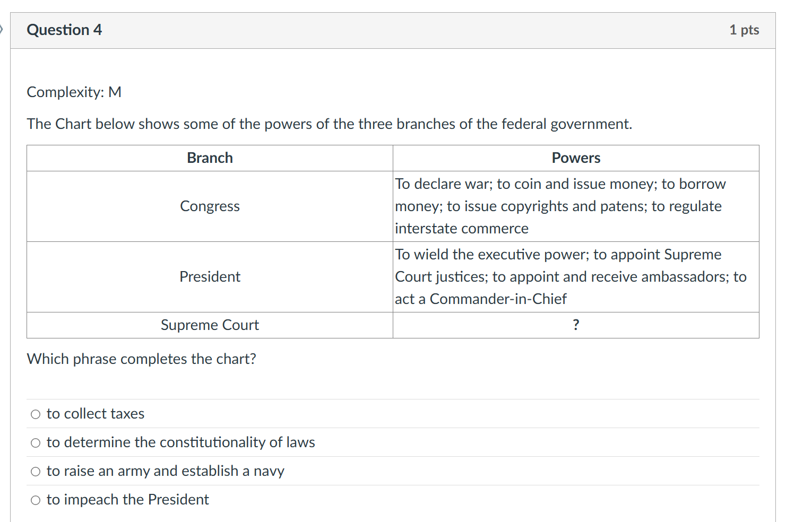Click the Powers column header

coord(576,158)
